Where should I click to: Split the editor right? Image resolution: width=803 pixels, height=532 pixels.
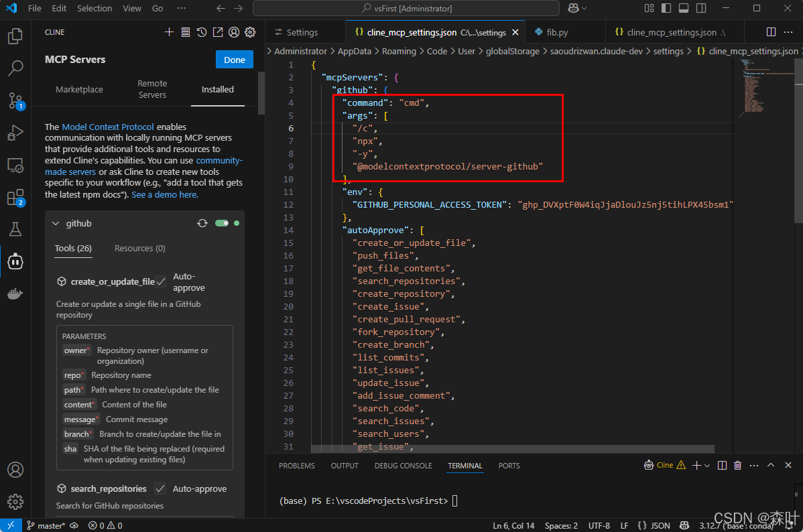tap(771, 32)
